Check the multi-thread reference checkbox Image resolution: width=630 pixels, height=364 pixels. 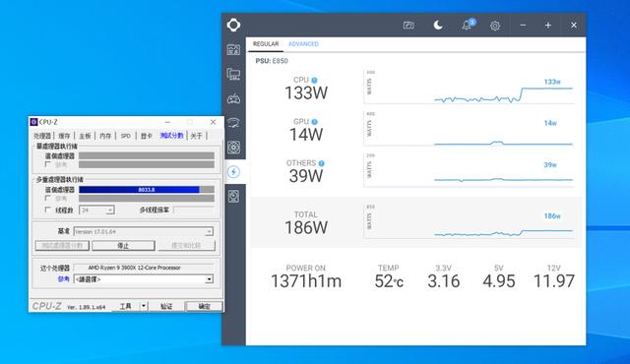[48, 199]
